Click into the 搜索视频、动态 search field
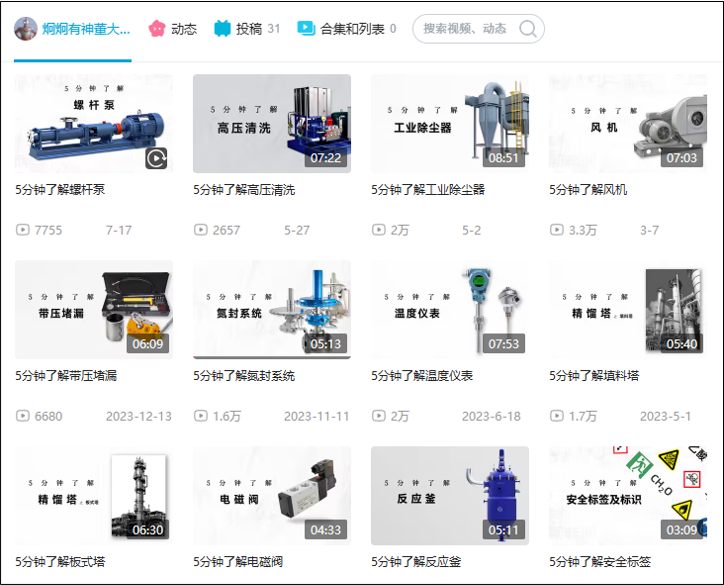Screen dimensions: 724x585 pyautogui.click(x=468, y=29)
